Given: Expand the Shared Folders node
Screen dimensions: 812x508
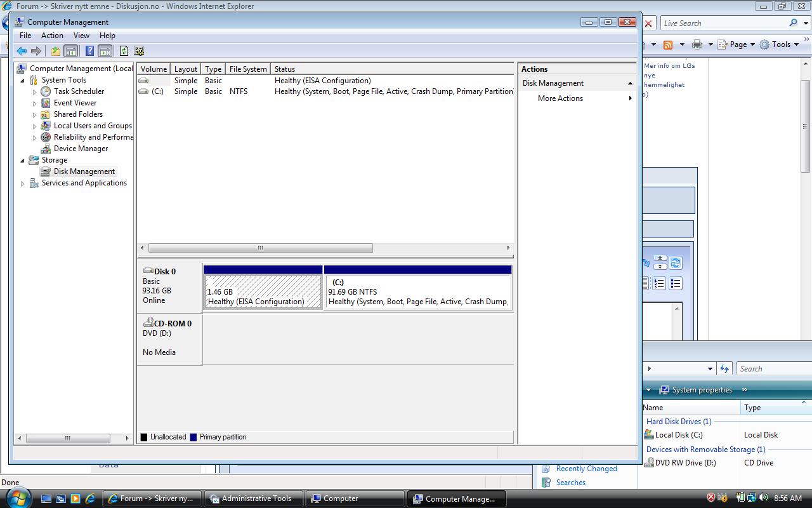Looking at the screenshot, I should click(35, 115).
